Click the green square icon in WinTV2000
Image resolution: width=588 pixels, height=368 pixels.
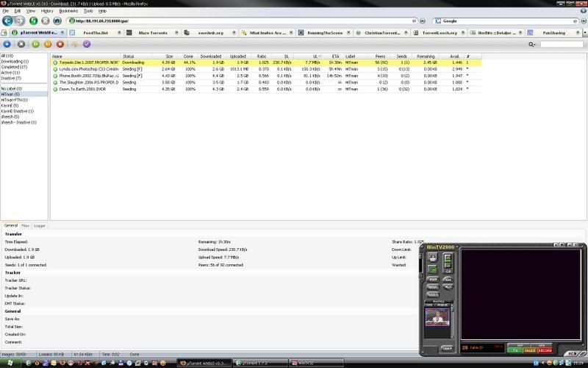point(433,269)
